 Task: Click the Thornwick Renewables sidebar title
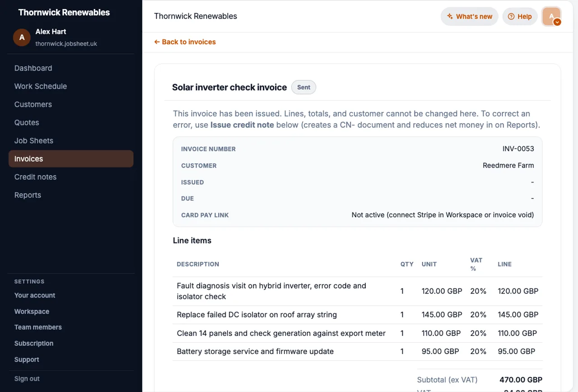[64, 13]
